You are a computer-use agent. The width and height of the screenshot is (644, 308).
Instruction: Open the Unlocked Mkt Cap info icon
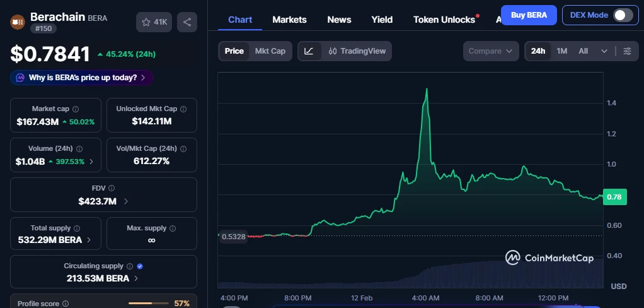pyautogui.click(x=183, y=109)
